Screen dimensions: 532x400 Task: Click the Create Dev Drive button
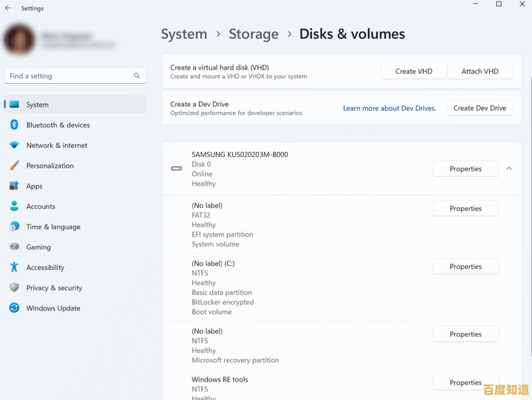click(479, 108)
